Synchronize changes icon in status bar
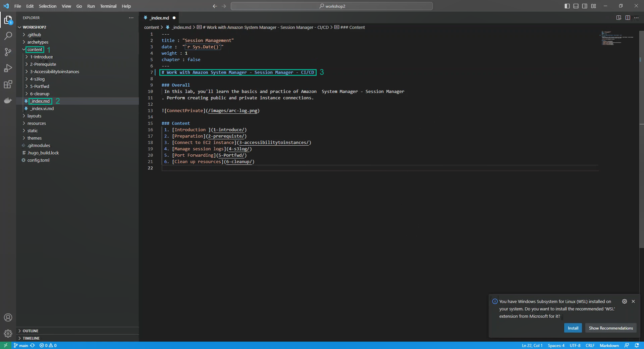Screen dimensions: 644x349 (33, 345)
